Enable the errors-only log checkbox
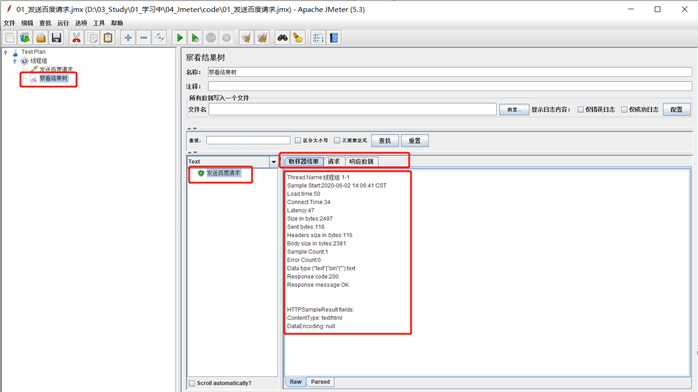Viewport: 698px width, 392px height. coord(580,109)
